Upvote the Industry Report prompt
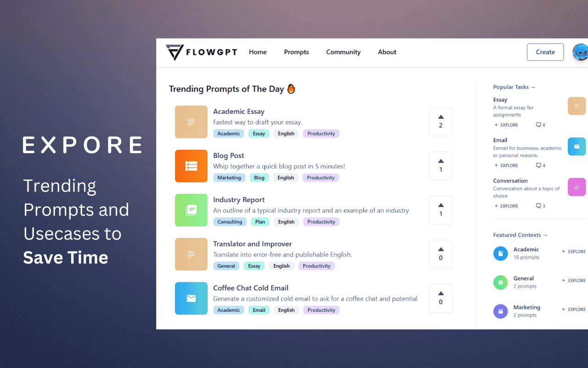The height and width of the screenshot is (368, 588). pyautogui.click(x=441, y=210)
